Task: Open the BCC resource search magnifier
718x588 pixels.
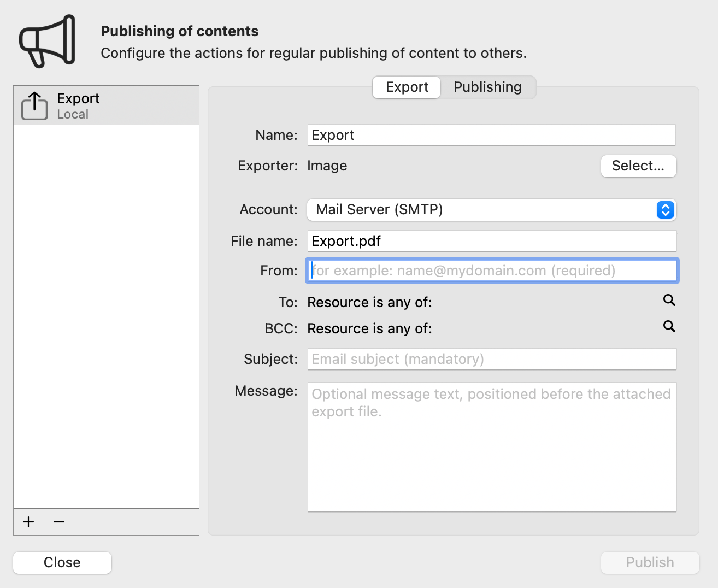Action: (669, 327)
